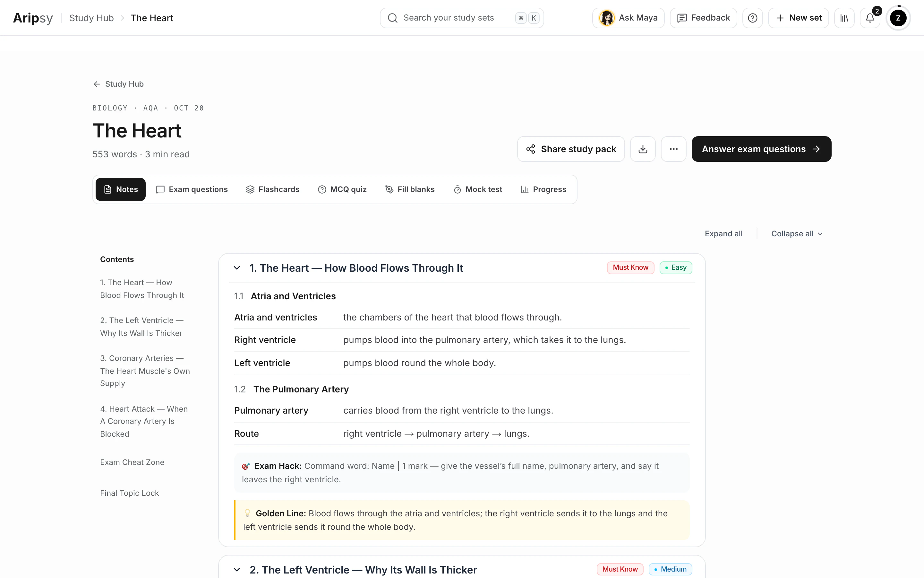Open the three-dots more options menu
Screen dimensions: 924x578
point(673,149)
